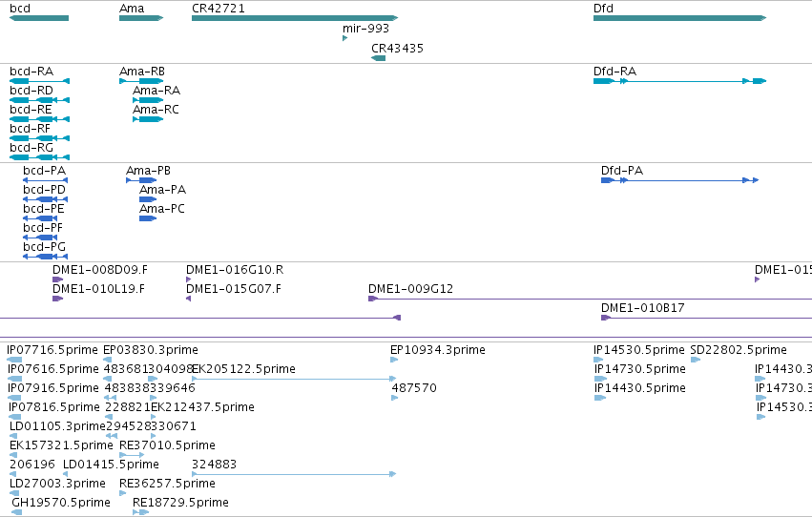Viewport: 812px width, 517px height.
Task: Select the CR43435 gene glyph
Action: tap(379, 58)
